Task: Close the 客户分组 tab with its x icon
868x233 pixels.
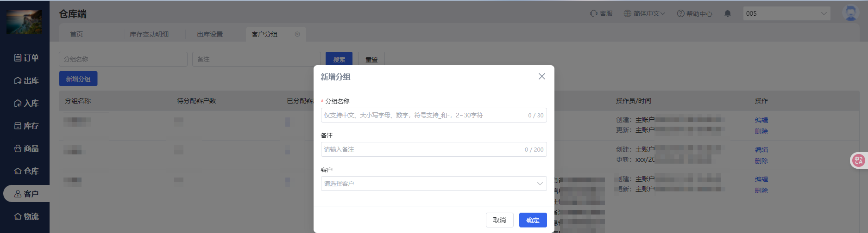Action: [x=297, y=34]
